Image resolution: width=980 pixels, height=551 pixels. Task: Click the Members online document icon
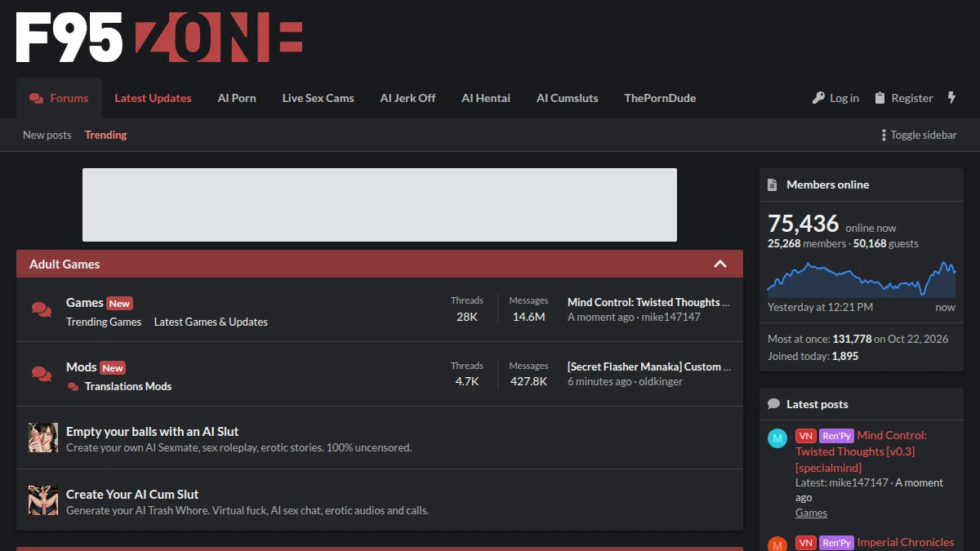[773, 185]
